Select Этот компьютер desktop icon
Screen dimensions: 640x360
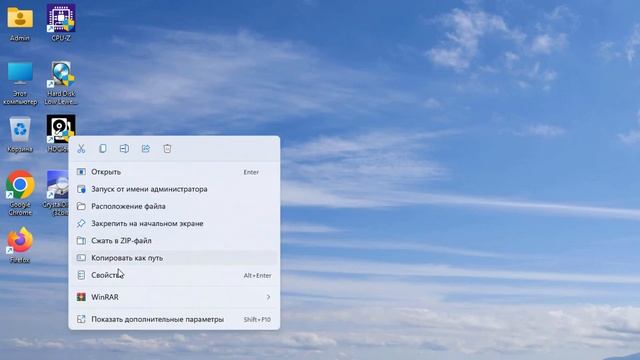[20, 84]
